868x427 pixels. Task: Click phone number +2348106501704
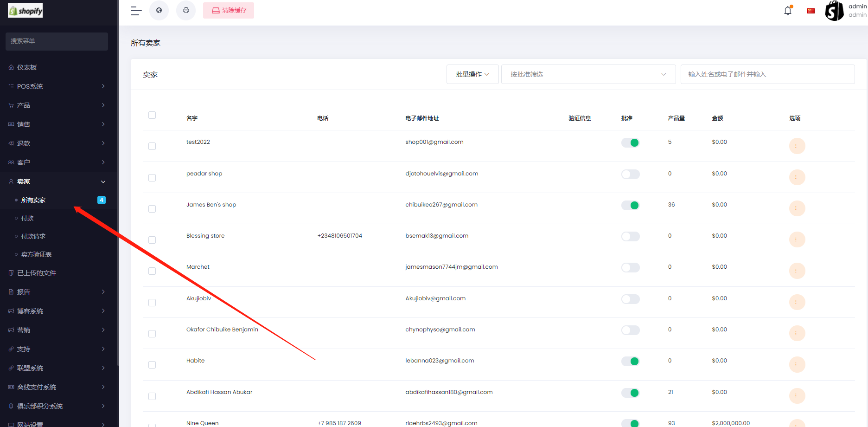click(340, 236)
